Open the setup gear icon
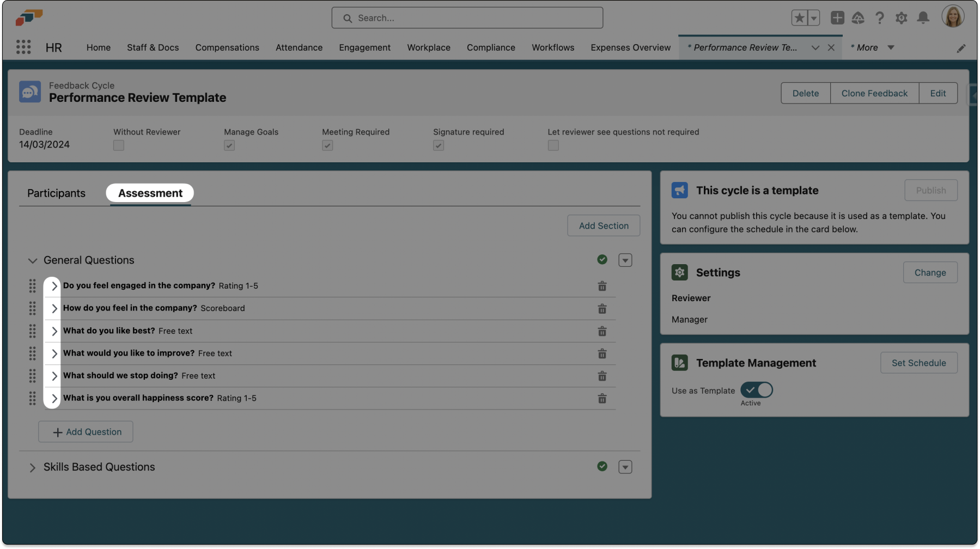The image size is (980, 549). click(x=901, y=18)
